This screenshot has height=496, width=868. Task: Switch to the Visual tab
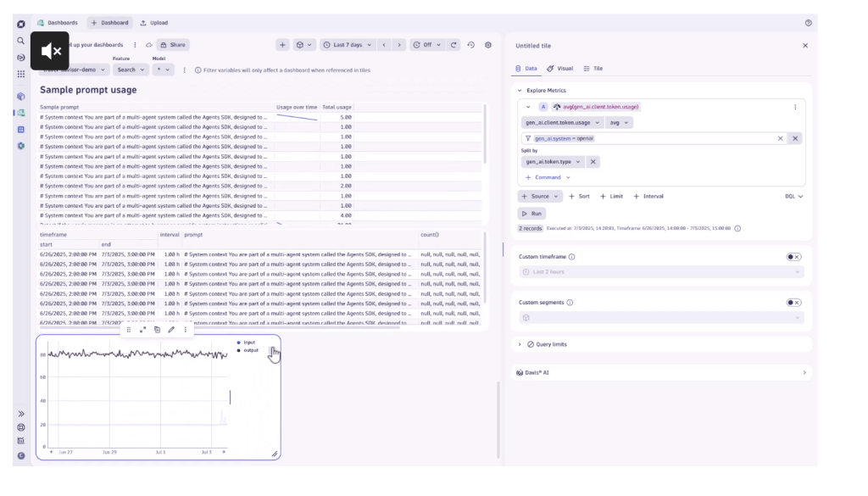[560, 69]
